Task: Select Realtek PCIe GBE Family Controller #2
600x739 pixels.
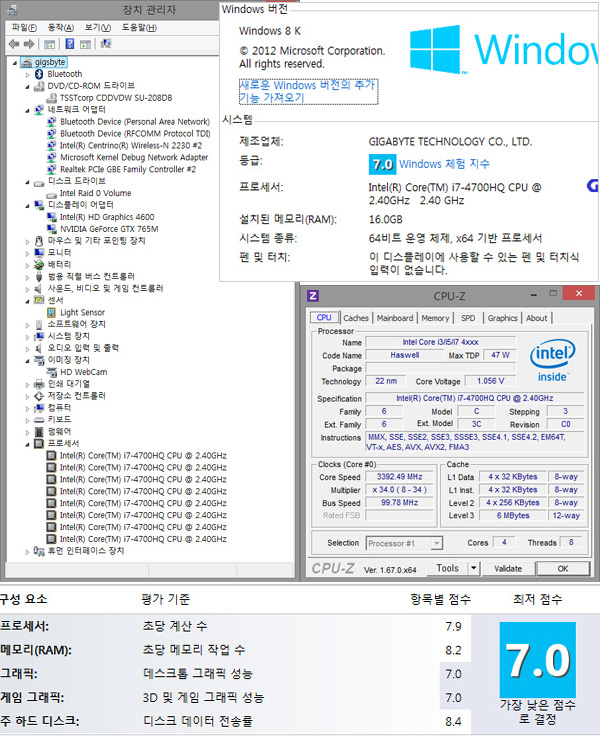Action: pos(128,169)
